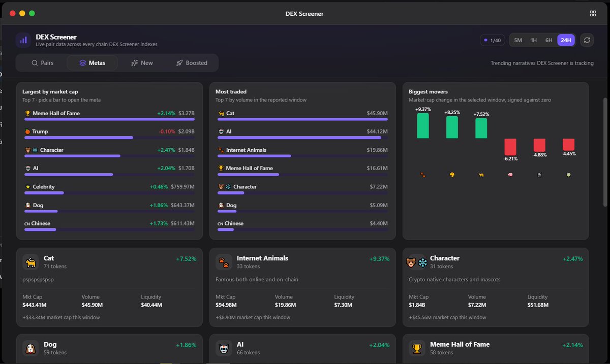Click the 1/40 status pill
The image size is (610, 364).
pos(492,40)
